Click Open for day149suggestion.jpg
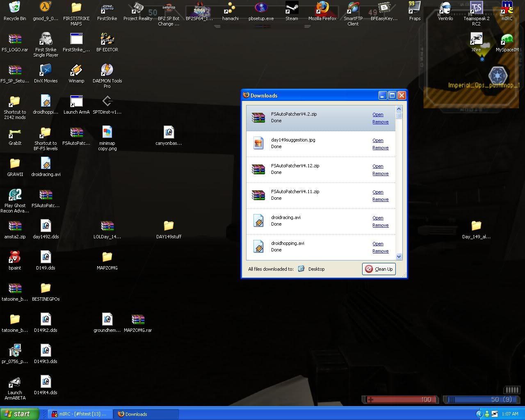Image resolution: width=525 pixels, height=420 pixels. point(378,141)
